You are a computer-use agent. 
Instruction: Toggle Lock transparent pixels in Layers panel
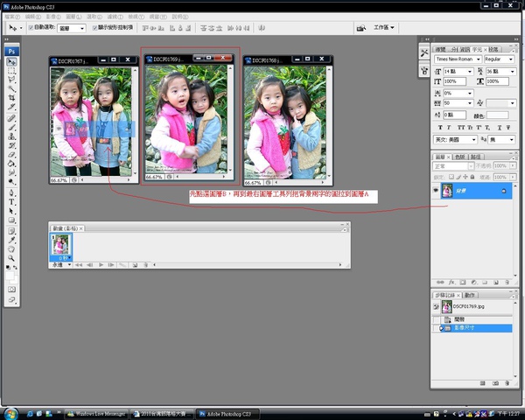point(451,177)
